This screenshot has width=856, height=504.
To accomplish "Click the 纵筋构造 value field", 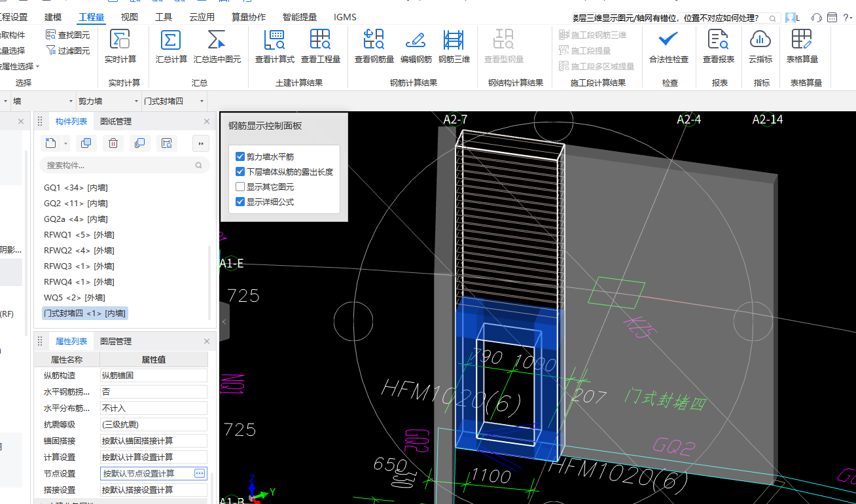I will tap(154, 376).
